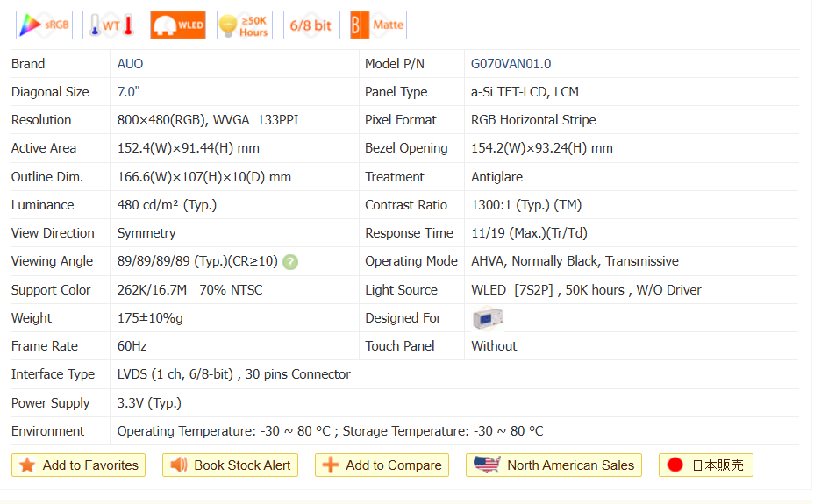Click the plus icon in Add to Compare
Screen dimensions: 814x504
click(331, 465)
